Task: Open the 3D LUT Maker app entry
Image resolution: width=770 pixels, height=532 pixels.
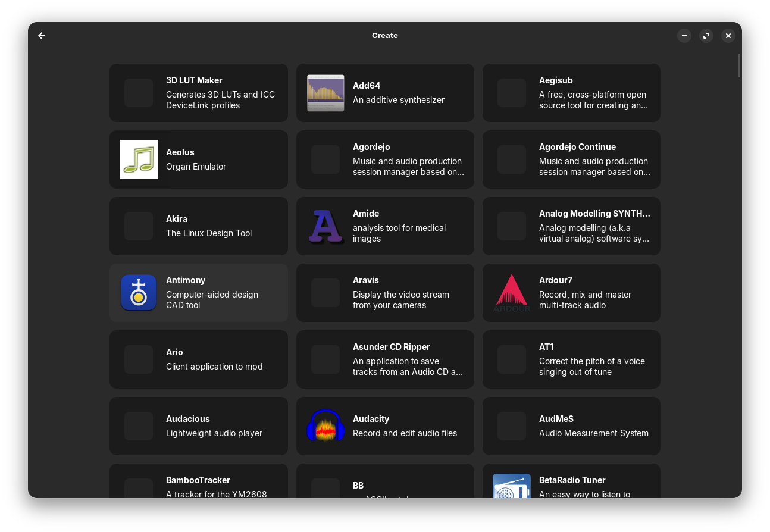Action: coord(199,93)
